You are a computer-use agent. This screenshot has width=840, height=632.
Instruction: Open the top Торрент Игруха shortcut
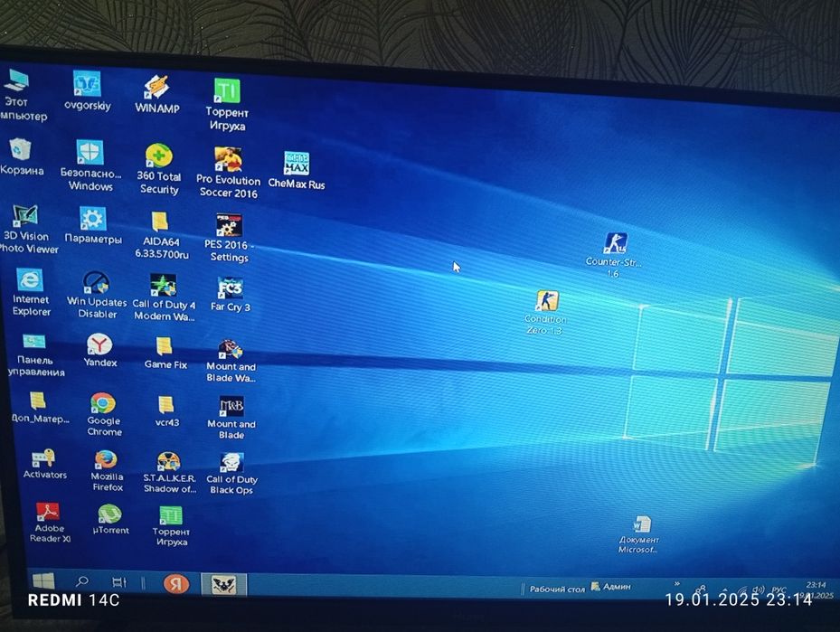[227, 104]
